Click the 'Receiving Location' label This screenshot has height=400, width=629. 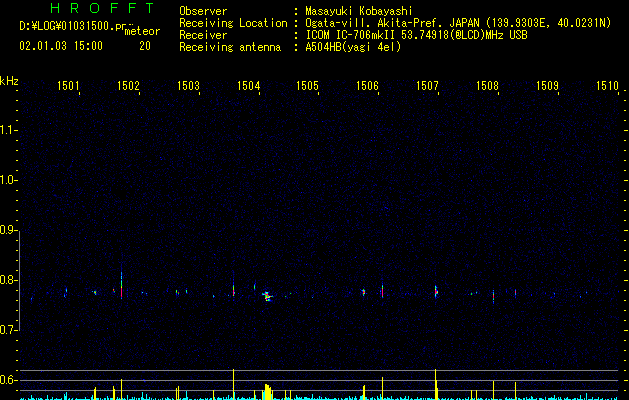(x=233, y=23)
